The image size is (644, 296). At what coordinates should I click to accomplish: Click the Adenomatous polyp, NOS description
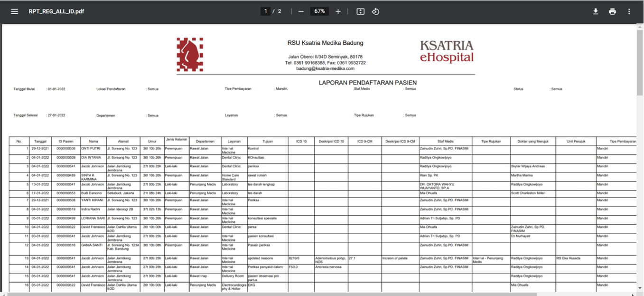point(330,260)
